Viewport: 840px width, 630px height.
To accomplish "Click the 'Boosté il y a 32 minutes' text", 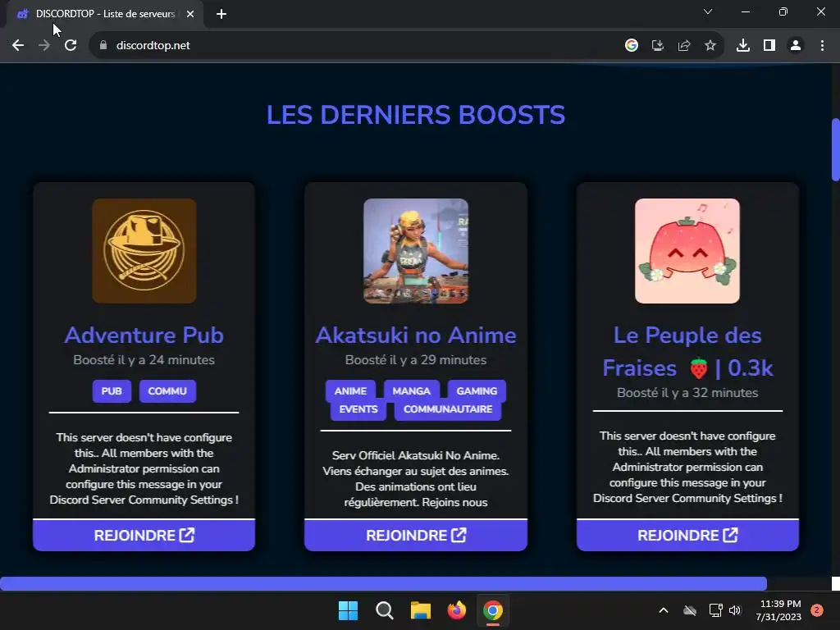I will [687, 393].
